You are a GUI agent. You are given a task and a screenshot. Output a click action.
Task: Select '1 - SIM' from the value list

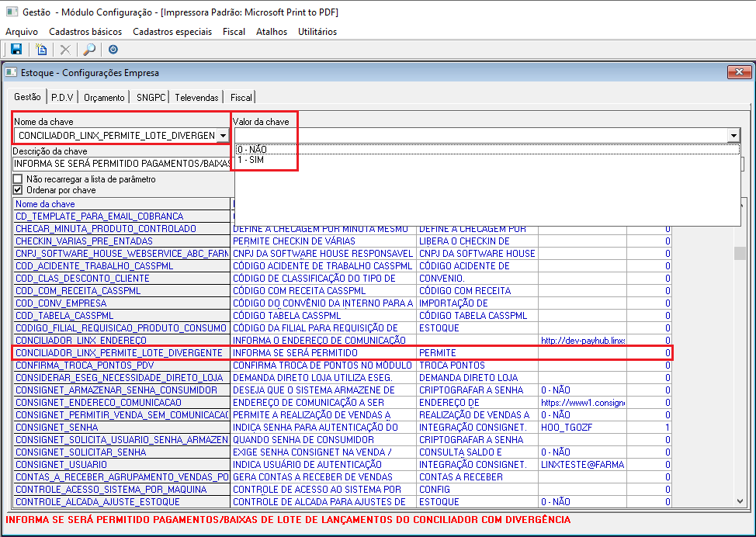click(x=251, y=159)
